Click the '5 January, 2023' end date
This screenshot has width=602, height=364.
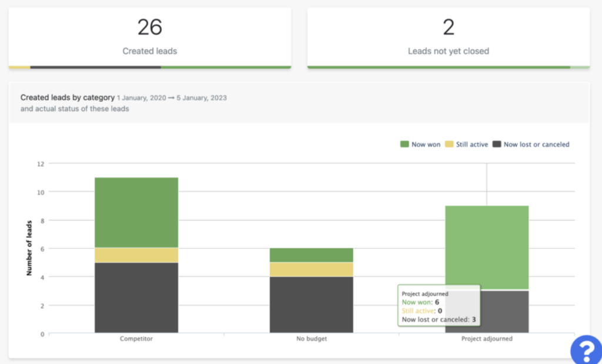tap(202, 98)
